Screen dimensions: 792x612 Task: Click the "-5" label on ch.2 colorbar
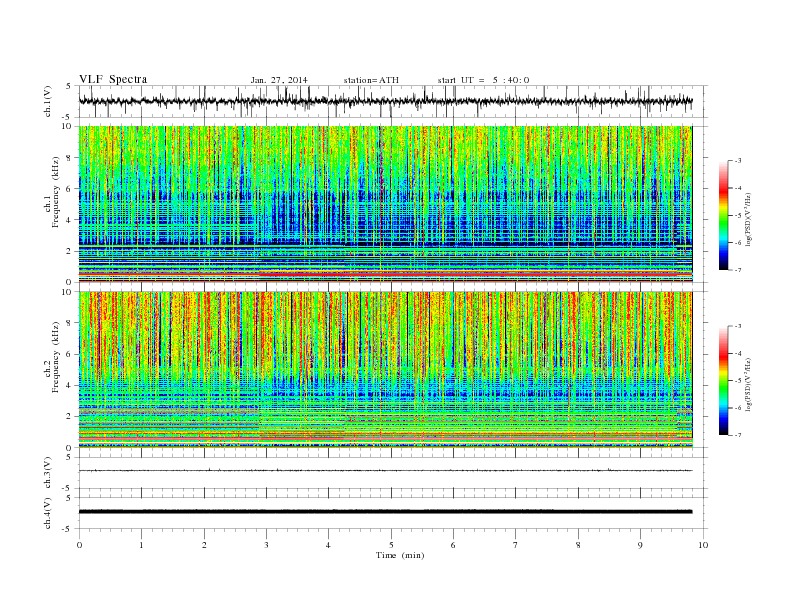click(x=738, y=381)
